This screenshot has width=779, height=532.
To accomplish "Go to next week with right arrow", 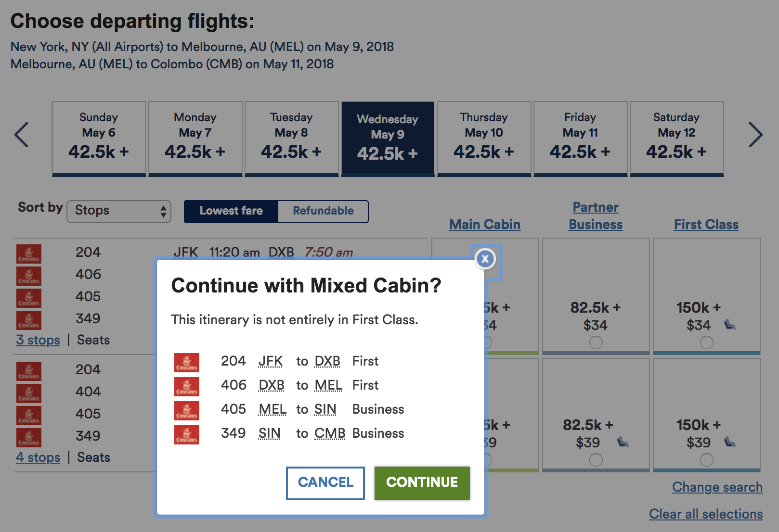I will tap(755, 135).
